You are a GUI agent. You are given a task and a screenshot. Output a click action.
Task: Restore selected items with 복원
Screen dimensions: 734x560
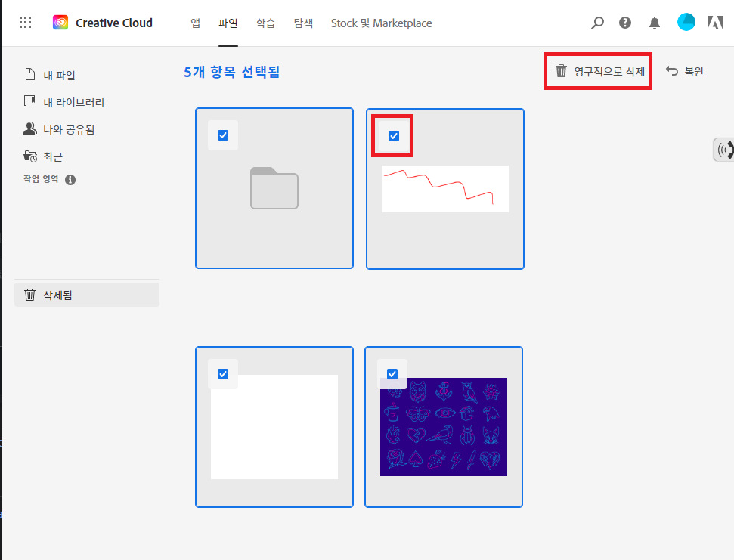684,70
